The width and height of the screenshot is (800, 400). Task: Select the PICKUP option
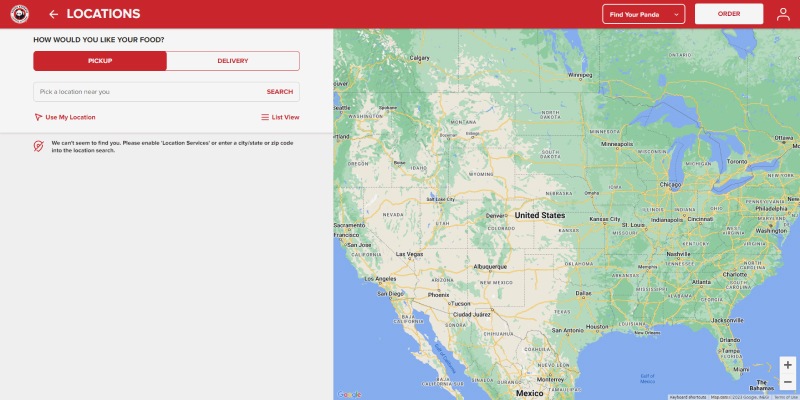pos(100,61)
